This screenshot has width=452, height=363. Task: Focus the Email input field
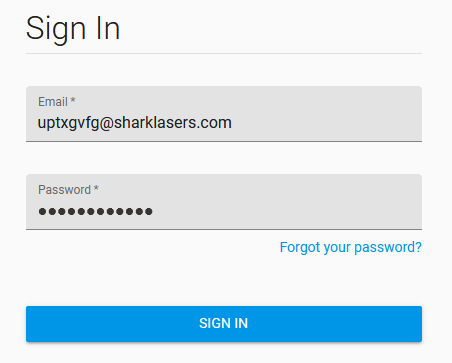tap(224, 114)
